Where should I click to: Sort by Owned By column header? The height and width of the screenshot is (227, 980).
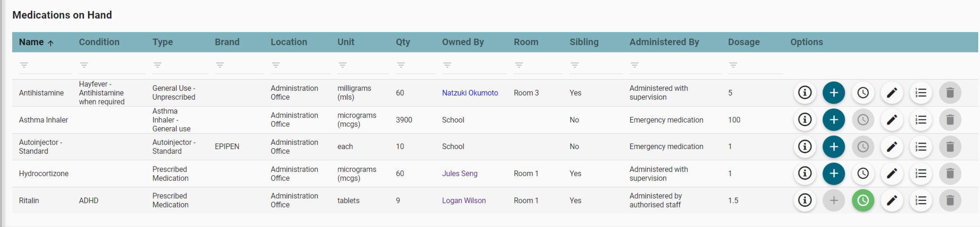[x=463, y=42]
